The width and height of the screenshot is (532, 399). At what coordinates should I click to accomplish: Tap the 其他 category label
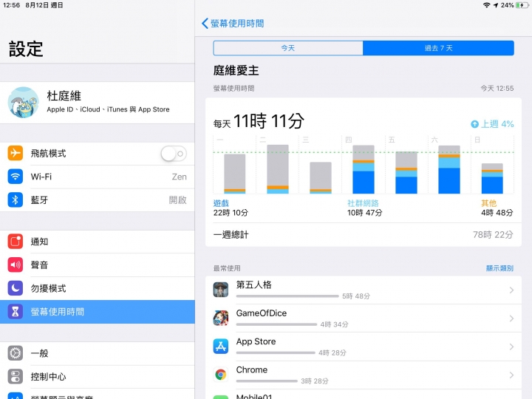click(x=489, y=203)
